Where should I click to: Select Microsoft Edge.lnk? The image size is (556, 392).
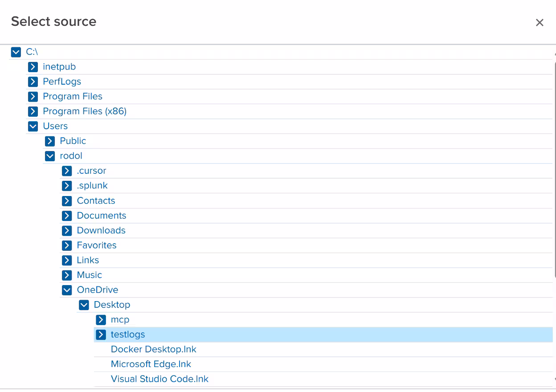click(151, 364)
